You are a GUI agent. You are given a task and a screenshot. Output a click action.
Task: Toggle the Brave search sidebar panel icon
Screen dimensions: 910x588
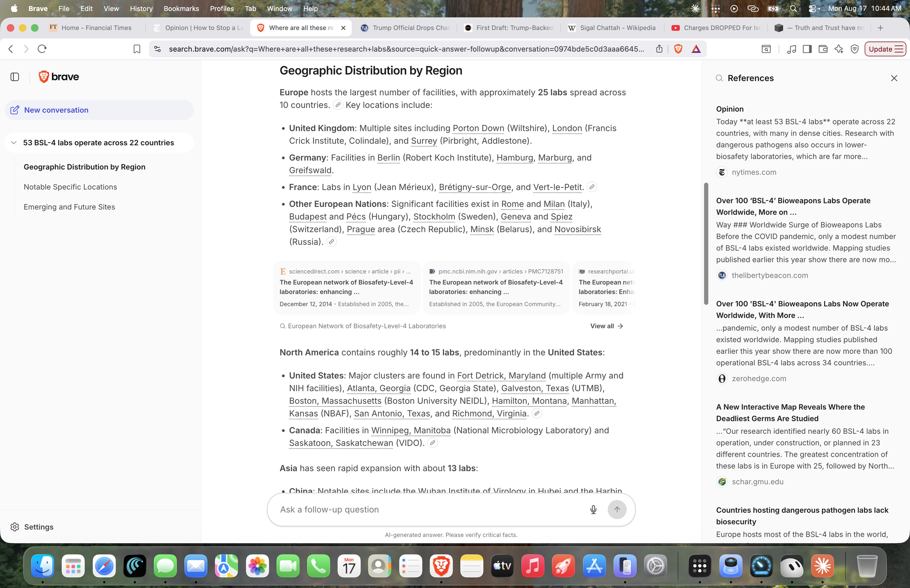click(15, 77)
